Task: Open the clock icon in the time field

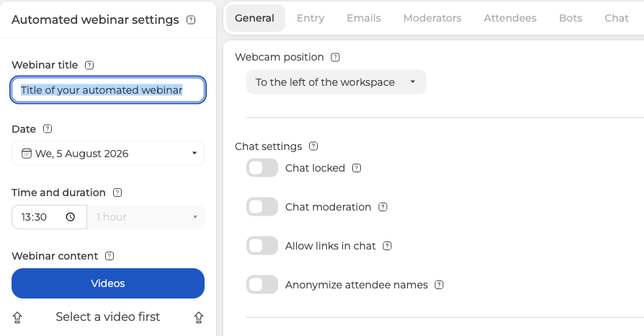Action: [x=71, y=217]
